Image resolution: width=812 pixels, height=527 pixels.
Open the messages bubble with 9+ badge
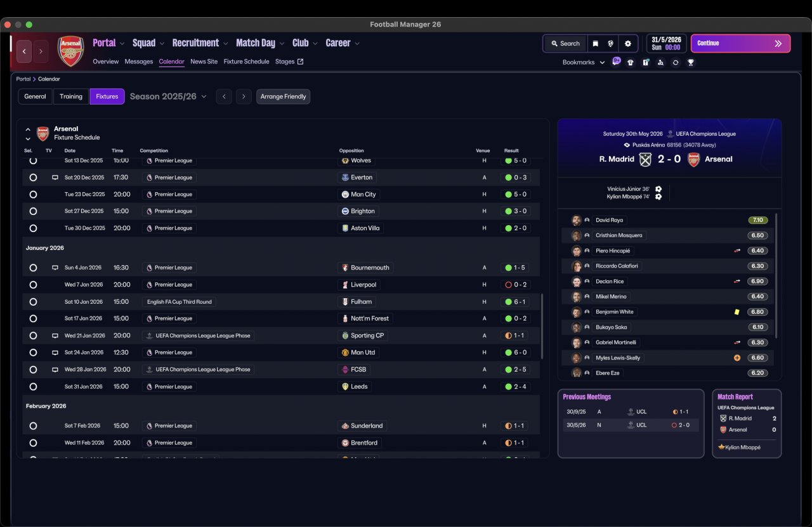(616, 62)
